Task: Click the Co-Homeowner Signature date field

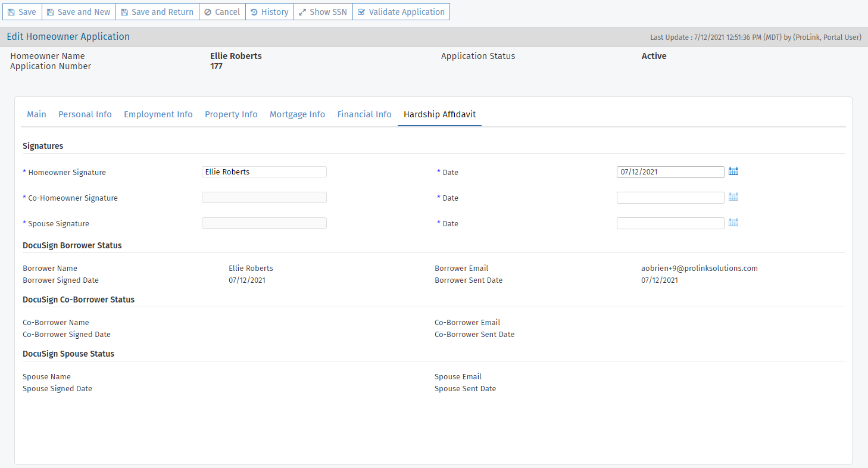Action: click(x=670, y=198)
